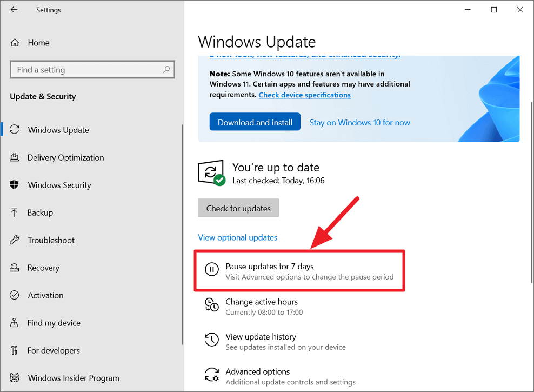Screen dimensions: 534x392
Task: Open the Backup section
Action: click(x=40, y=212)
